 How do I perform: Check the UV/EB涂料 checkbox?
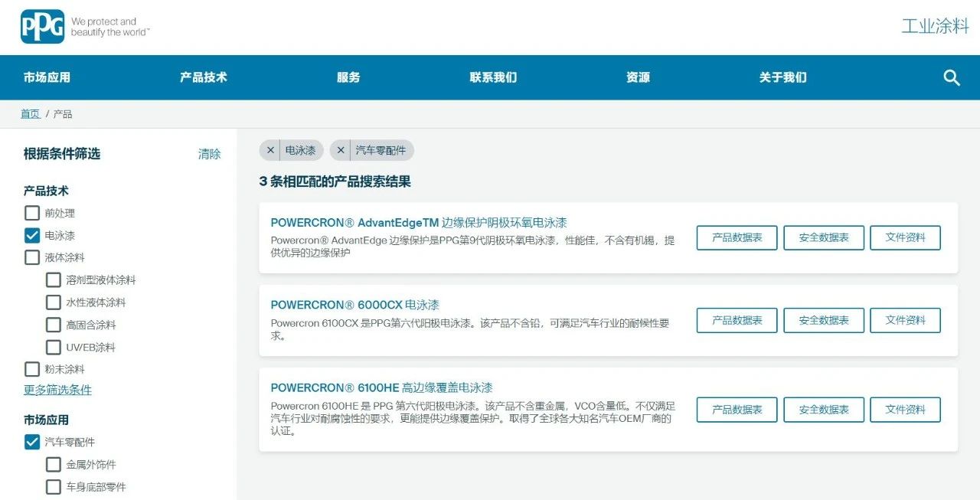54,347
